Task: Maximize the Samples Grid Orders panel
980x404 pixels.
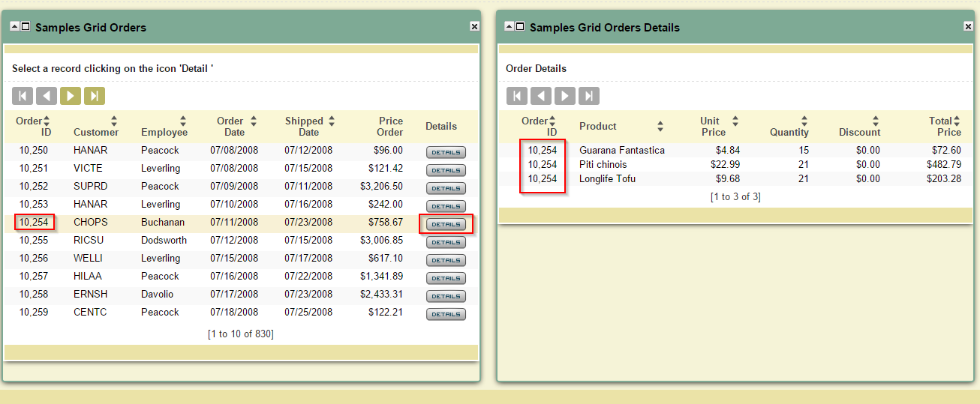Action: pyautogui.click(x=26, y=26)
